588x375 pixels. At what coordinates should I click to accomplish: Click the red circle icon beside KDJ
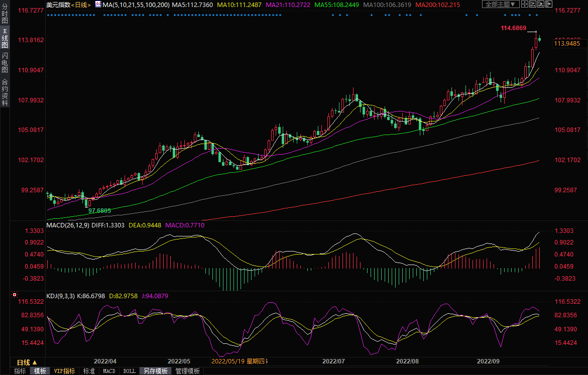pos(15,295)
